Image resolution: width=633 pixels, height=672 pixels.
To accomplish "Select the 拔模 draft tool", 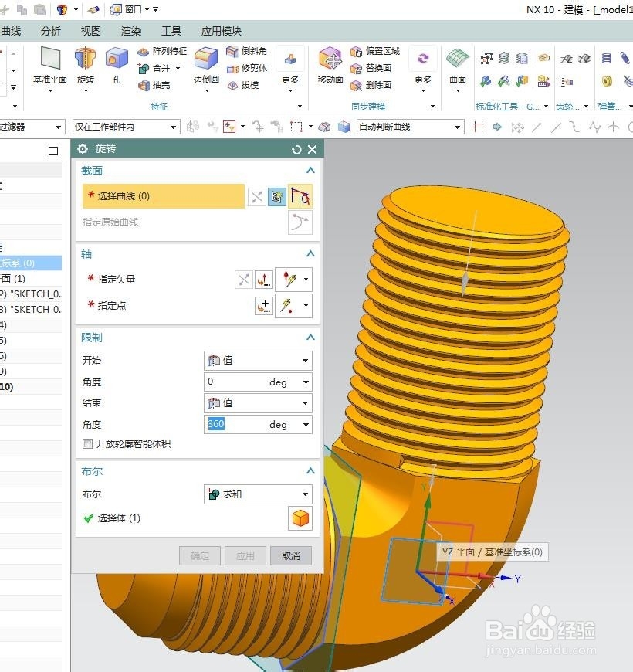I will tap(243, 85).
